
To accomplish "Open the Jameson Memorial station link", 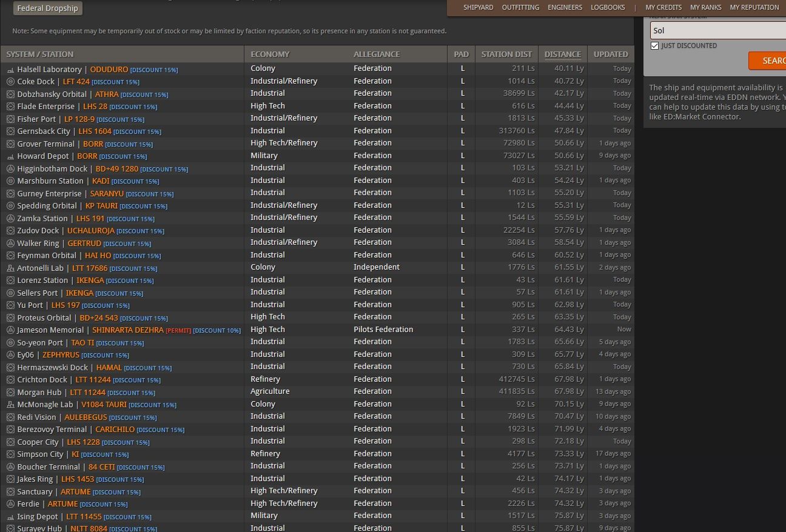I will (x=50, y=330).
